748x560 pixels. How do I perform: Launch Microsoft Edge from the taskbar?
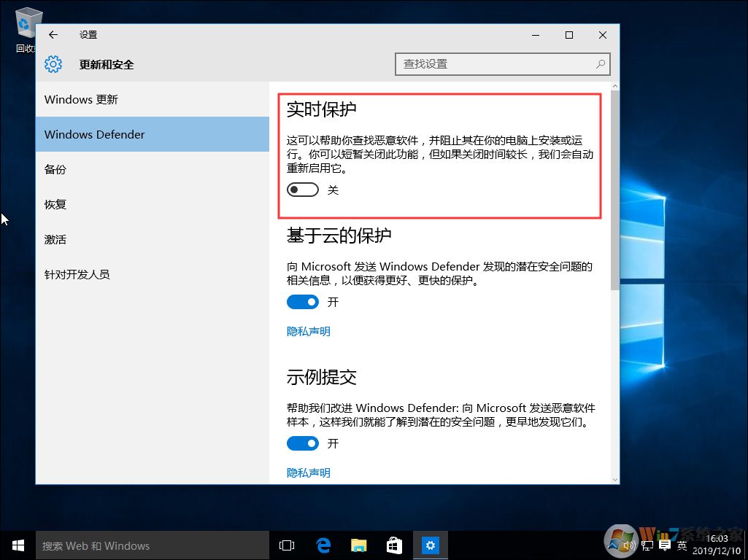323,545
